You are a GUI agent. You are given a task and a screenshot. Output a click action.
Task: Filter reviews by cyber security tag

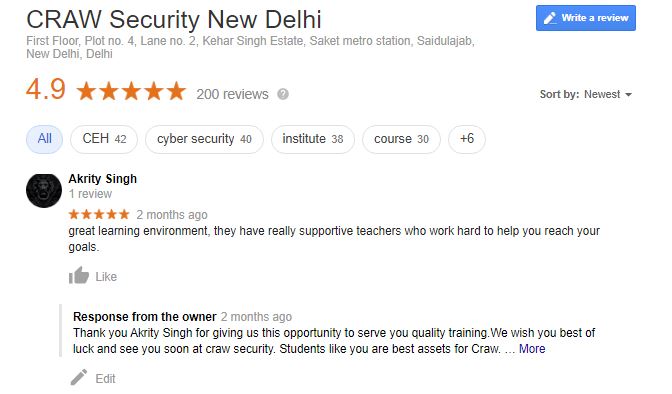tap(204, 139)
